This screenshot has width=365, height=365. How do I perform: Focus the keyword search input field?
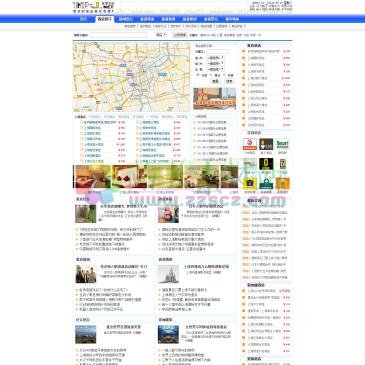pyautogui.click(x=118, y=35)
